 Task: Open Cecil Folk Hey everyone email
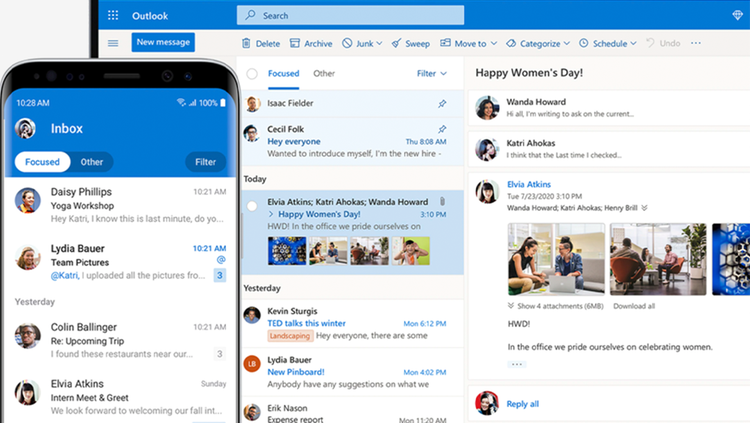353,142
